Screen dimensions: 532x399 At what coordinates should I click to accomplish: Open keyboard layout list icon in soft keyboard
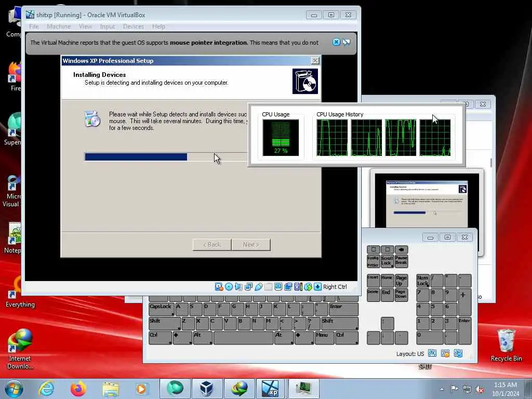[x=432, y=353]
